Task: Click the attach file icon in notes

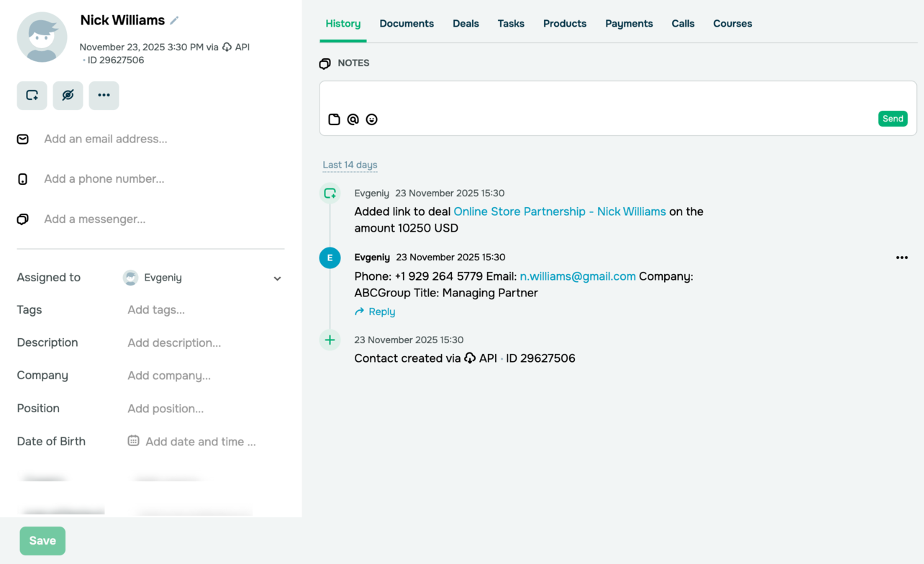Action: [334, 119]
